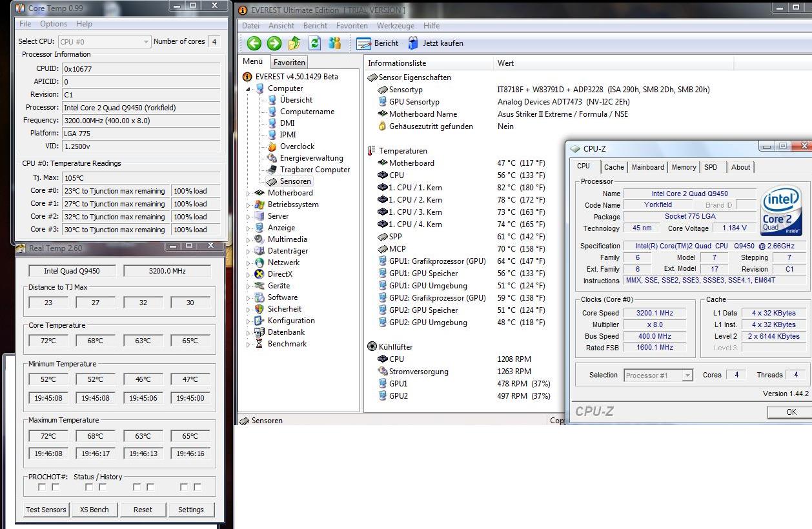Click the Informationsliste column header
812x529 pixels.
point(429,63)
